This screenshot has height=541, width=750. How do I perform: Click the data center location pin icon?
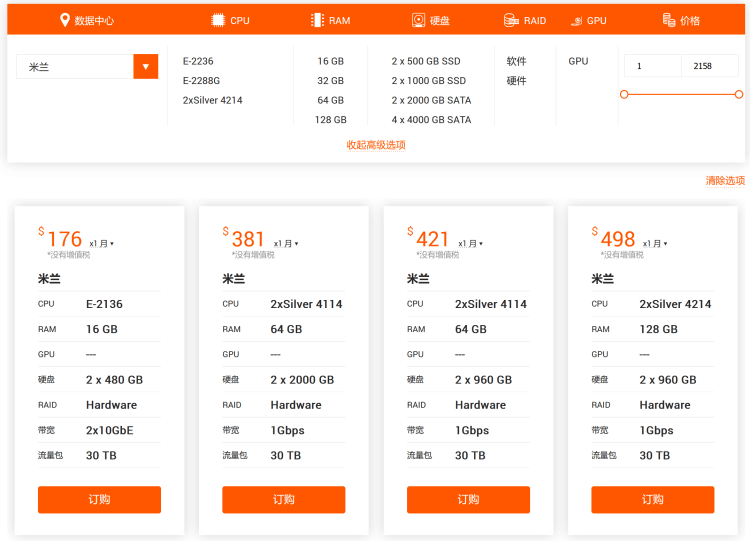point(65,20)
